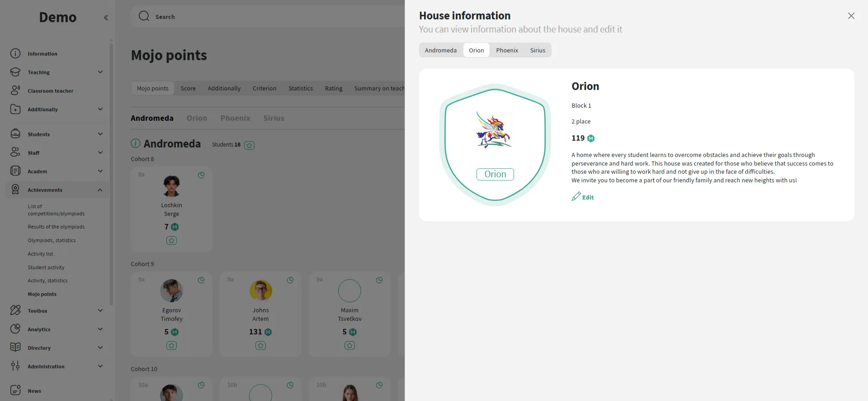
Task: Click award icon under Loshkin Serge's points
Action: (171, 241)
